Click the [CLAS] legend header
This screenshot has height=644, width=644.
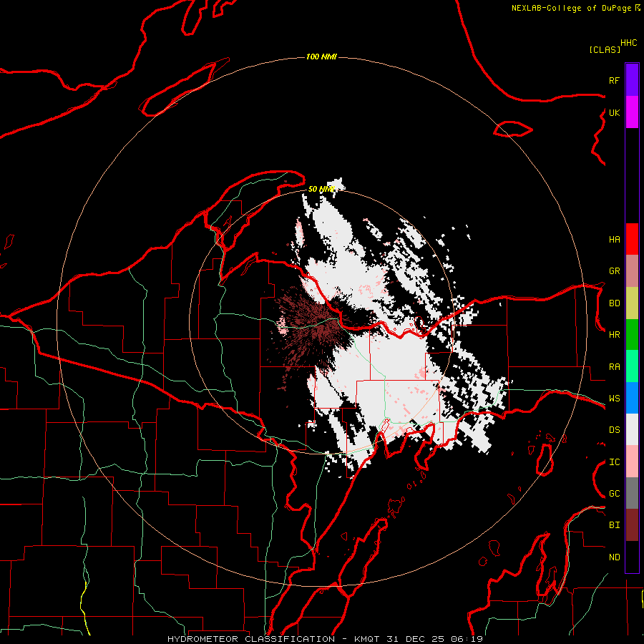coord(605,49)
